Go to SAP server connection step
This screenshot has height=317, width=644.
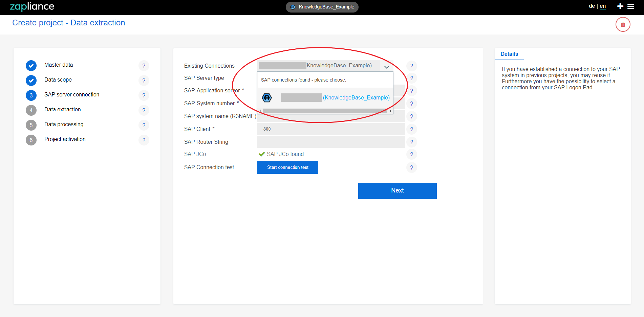(72, 95)
